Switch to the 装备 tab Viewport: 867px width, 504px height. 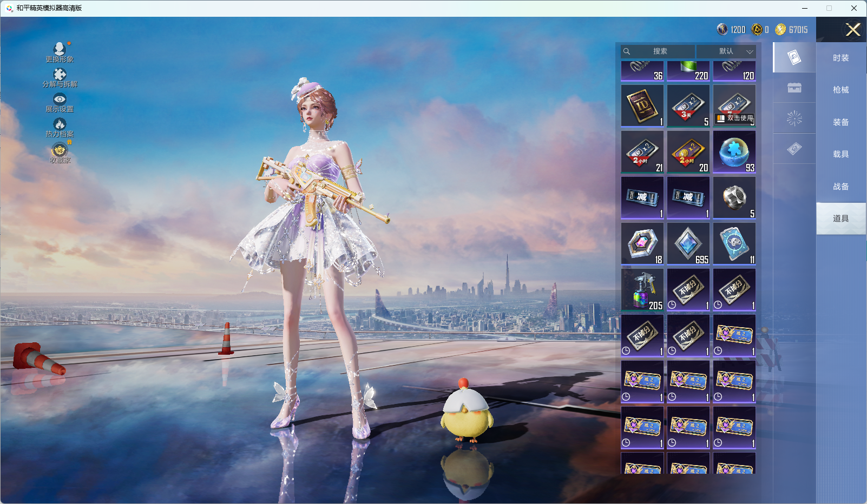[x=841, y=122]
